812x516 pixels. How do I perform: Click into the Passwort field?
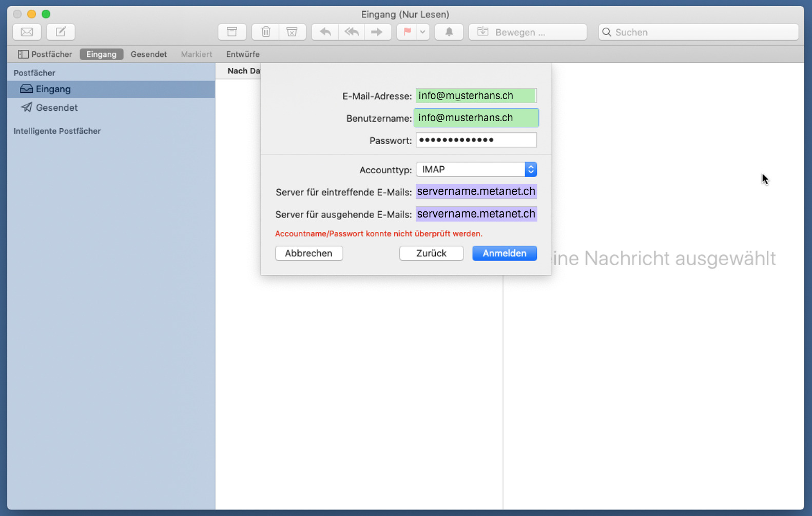pyautogui.click(x=476, y=140)
